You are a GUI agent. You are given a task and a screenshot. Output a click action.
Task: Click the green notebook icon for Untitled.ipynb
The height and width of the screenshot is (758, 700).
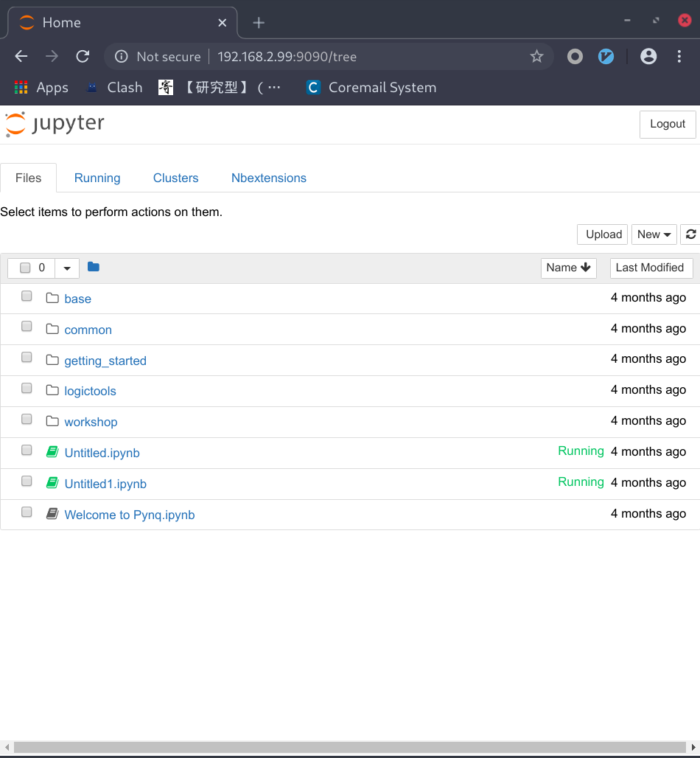(x=52, y=452)
